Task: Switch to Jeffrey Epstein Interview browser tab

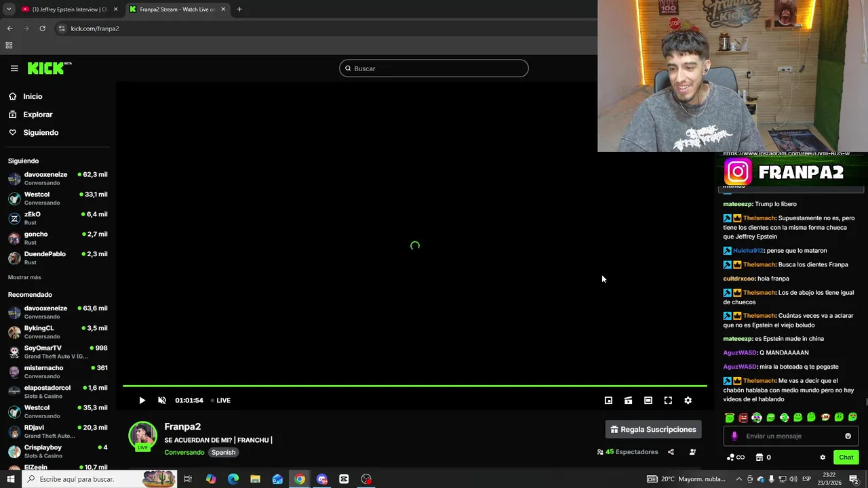Action: coord(69,9)
